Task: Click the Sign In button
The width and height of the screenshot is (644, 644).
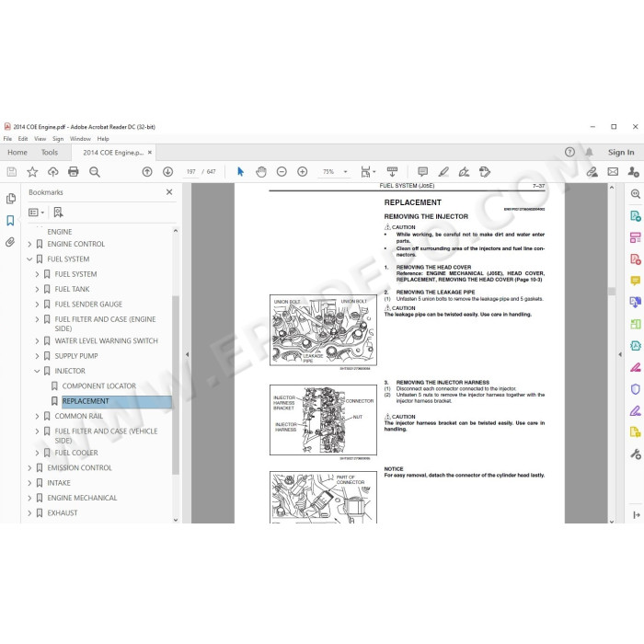Action: tap(621, 153)
